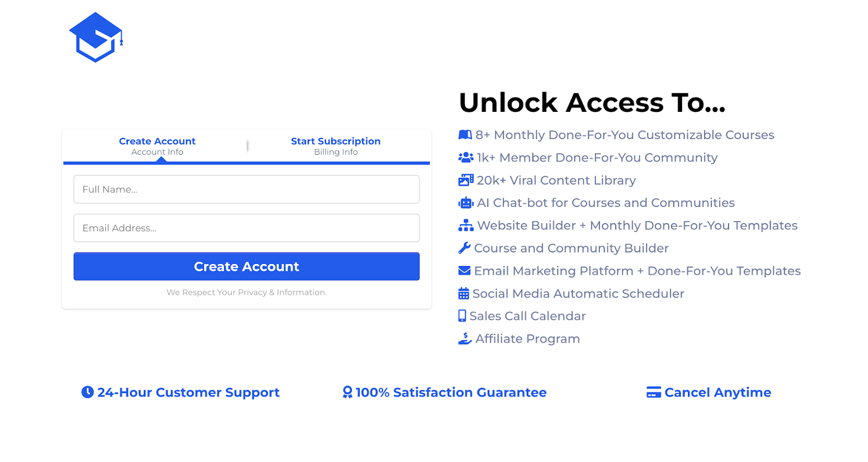The image size is (868, 462).
Task: Click the AI Chat-bot robot icon
Action: click(x=465, y=202)
